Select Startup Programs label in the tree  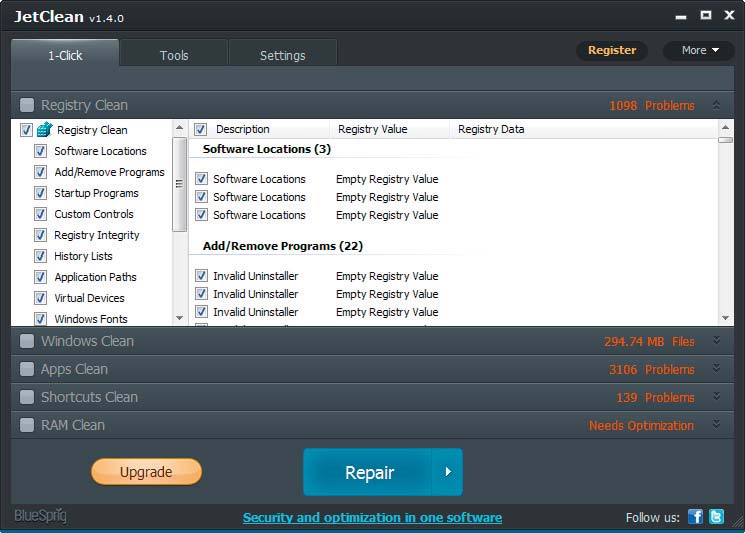(x=96, y=193)
